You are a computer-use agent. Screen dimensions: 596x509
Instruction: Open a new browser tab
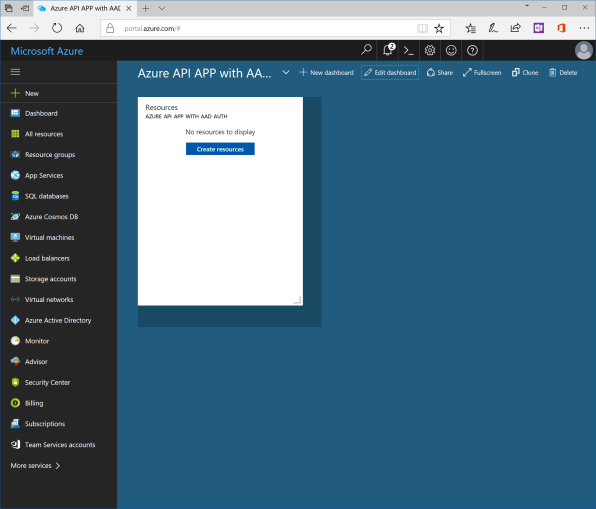pyautogui.click(x=145, y=8)
